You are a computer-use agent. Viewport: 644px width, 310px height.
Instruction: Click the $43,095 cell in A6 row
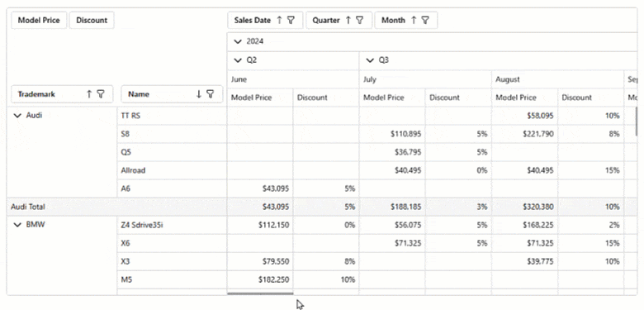pos(260,188)
